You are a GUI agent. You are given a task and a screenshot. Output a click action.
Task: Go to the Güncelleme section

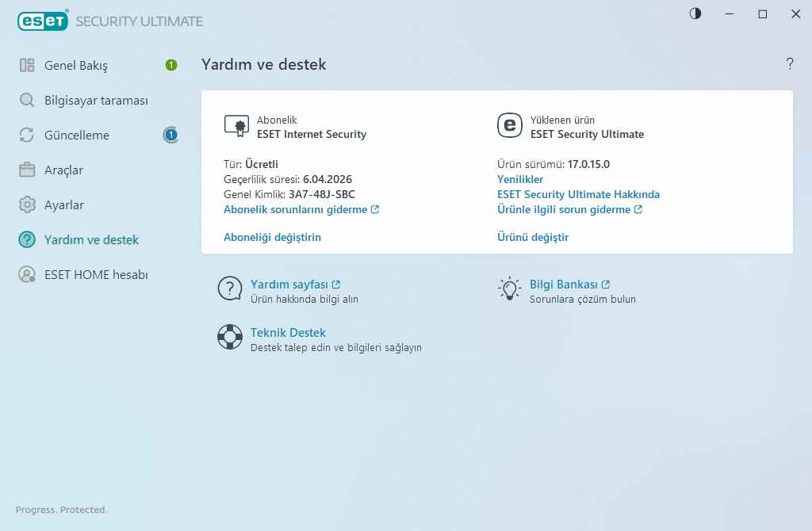click(x=76, y=135)
